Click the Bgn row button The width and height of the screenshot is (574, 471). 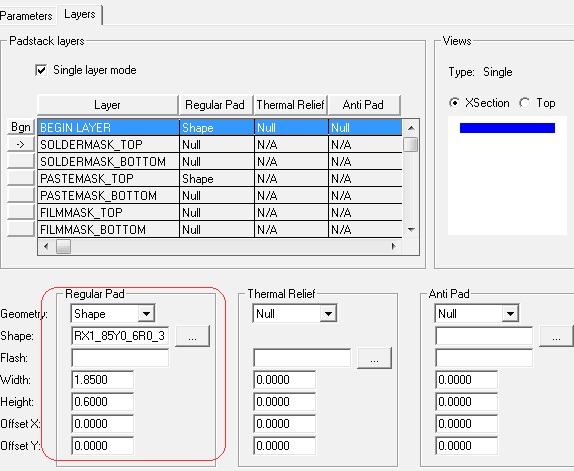(x=21, y=127)
